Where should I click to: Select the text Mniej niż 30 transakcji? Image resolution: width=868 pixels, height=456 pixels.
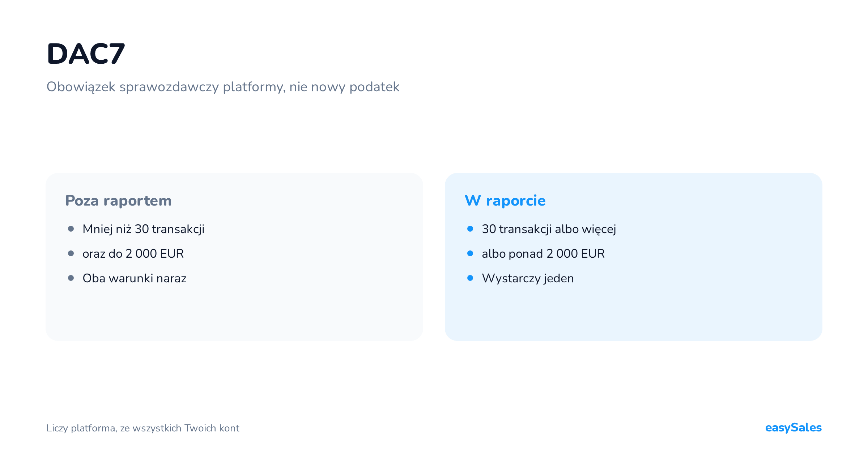[x=144, y=229]
